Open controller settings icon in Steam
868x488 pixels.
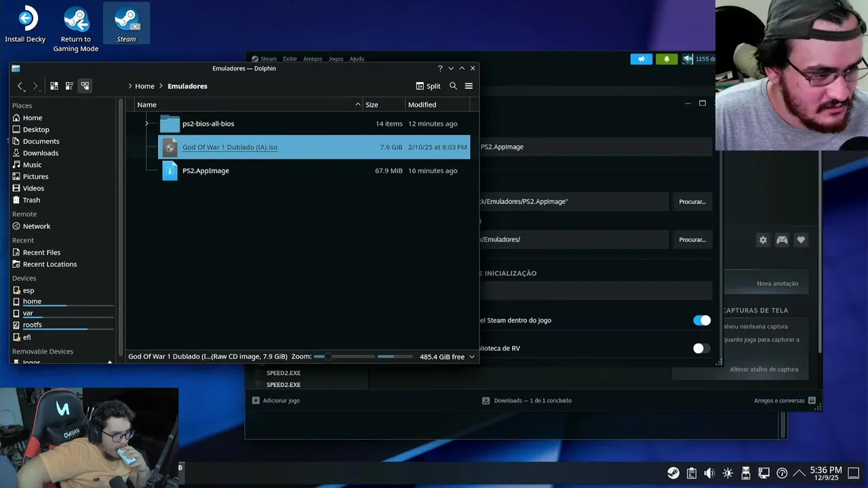coord(782,240)
